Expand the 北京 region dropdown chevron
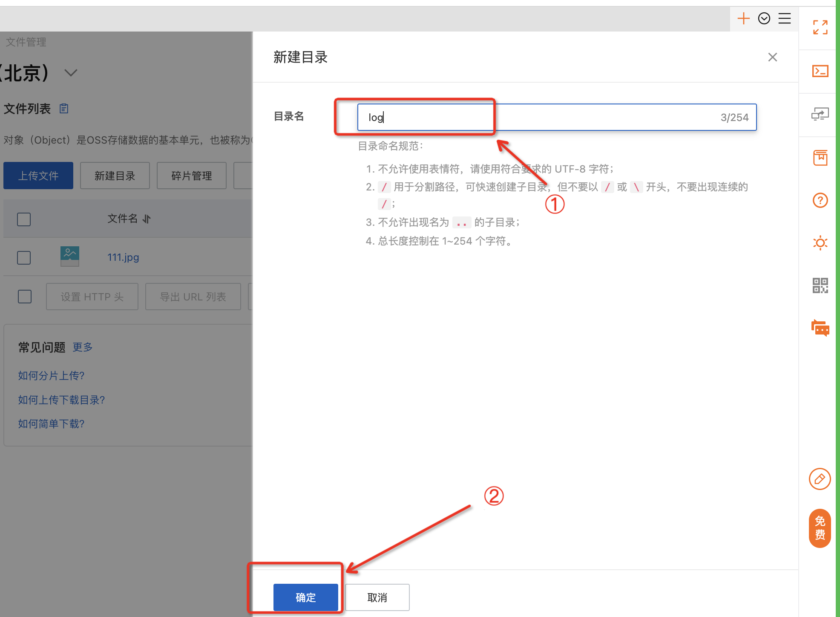This screenshot has width=840, height=617. [x=71, y=73]
